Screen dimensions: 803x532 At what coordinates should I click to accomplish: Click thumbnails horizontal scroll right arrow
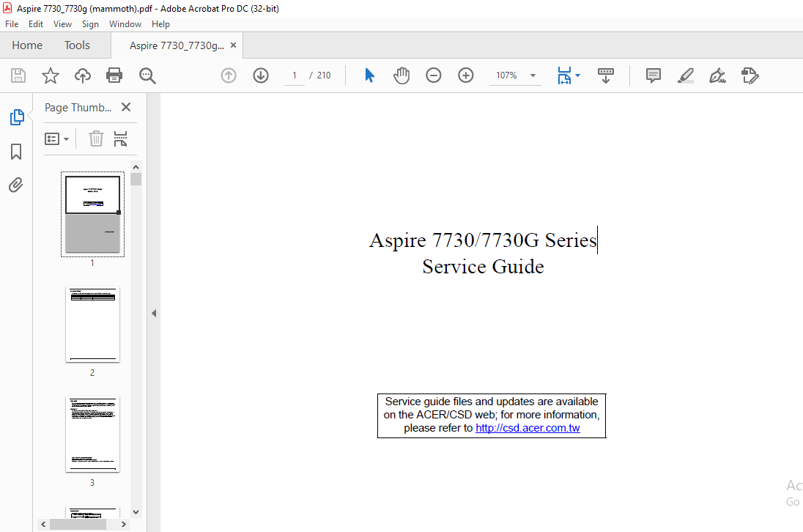pos(123,525)
